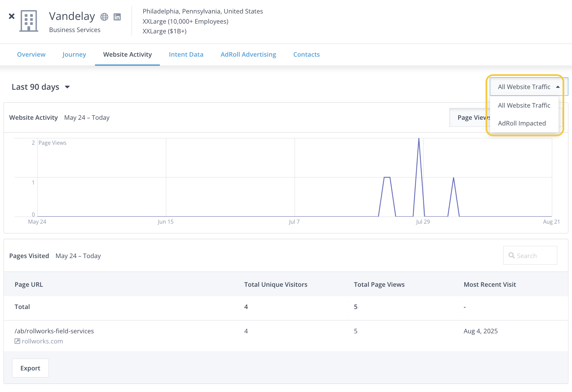Click the external link icon beside rollworks.com
This screenshot has height=392, width=572.
(x=17, y=341)
